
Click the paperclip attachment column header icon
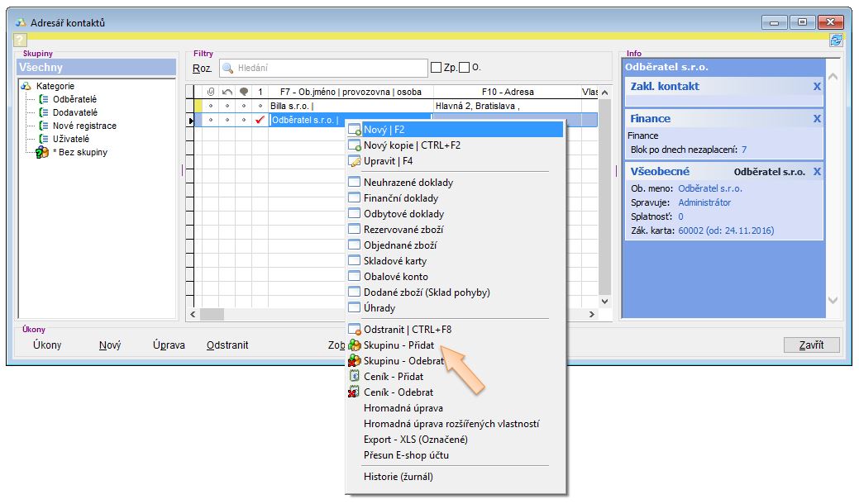pos(211,92)
